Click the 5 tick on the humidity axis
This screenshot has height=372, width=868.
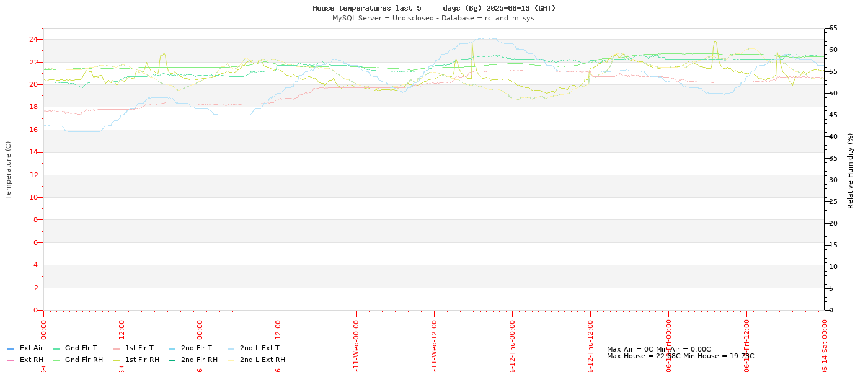coord(831,289)
